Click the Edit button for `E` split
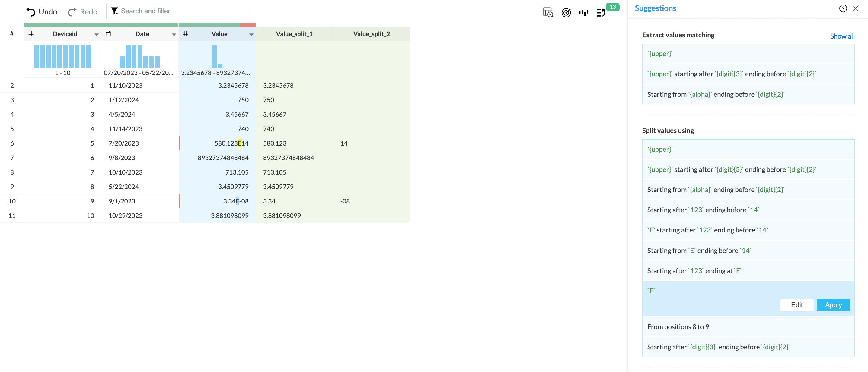868x372 pixels. click(796, 305)
